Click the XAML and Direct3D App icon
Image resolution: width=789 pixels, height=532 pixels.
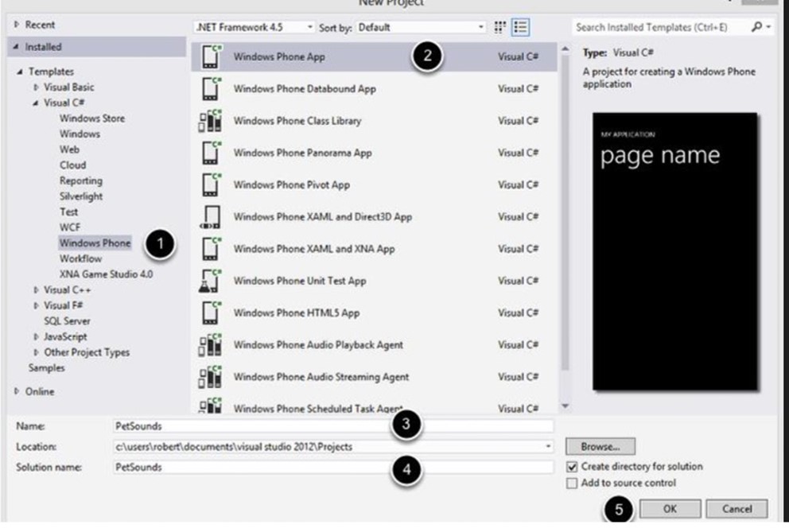[208, 217]
